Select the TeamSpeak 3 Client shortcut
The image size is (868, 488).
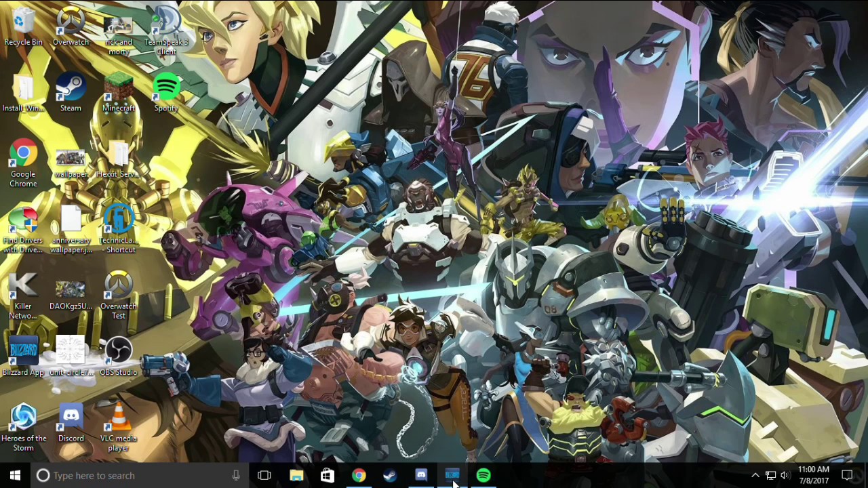pyautogui.click(x=166, y=32)
